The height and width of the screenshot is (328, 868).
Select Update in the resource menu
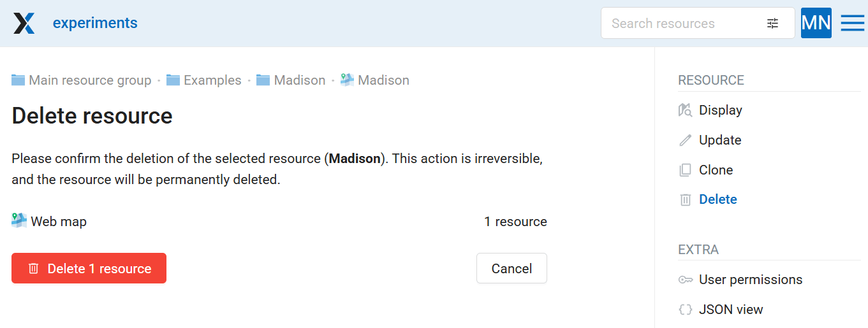tap(720, 140)
